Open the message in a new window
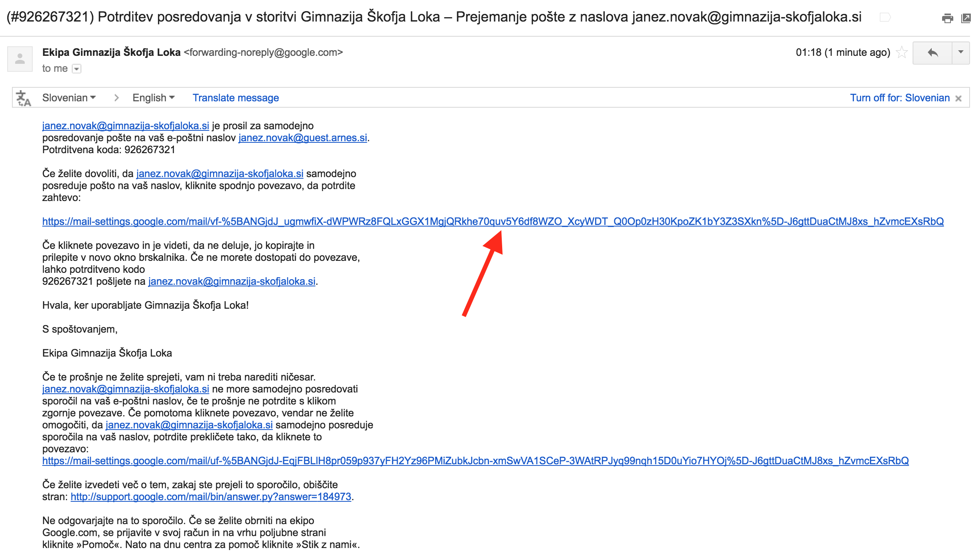The height and width of the screenshot is (560, 978). pyautogui.click(x=966, y=18)
